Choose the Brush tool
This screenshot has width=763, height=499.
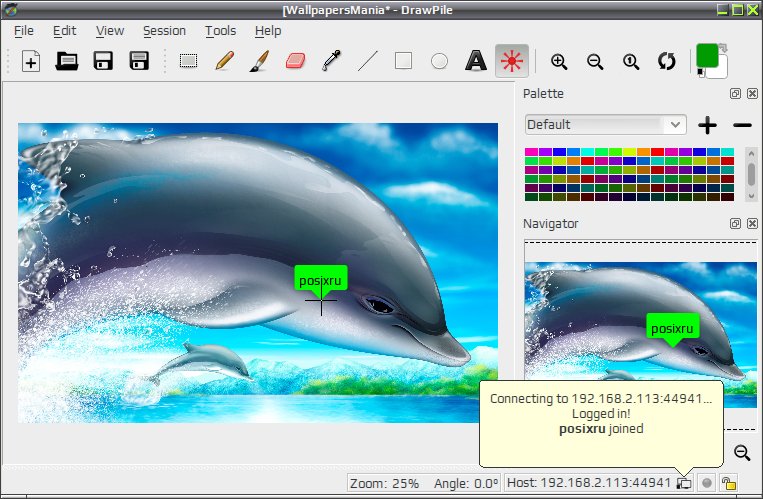click(x=259, y=61)
